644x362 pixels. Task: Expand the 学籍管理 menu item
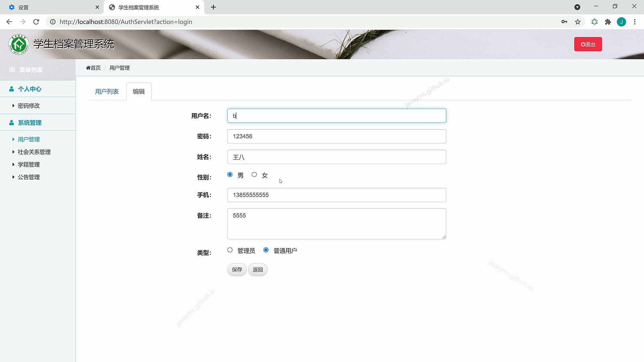[29, 164]
